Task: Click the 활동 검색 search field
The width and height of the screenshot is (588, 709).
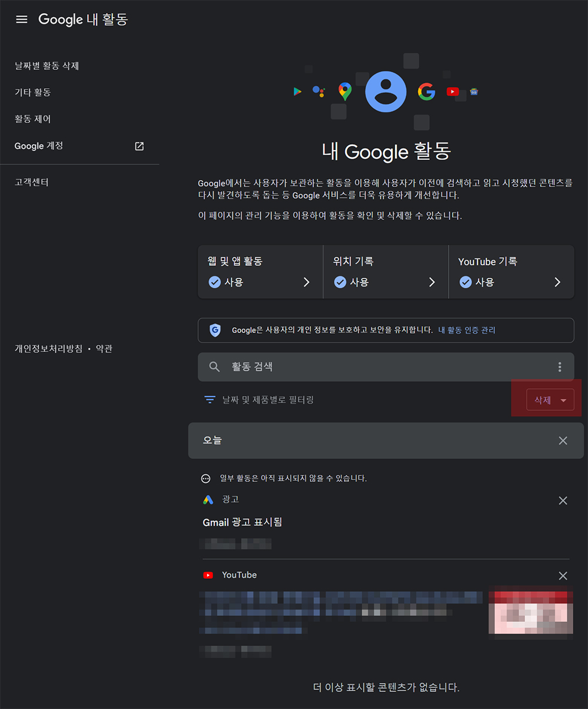Action: 386,367
